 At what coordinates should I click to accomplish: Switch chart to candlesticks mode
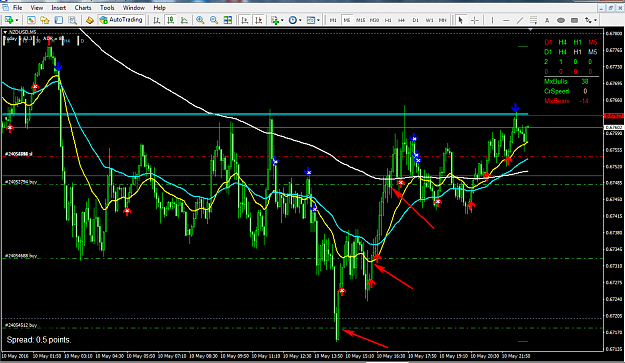pyautogui.click(x=171, y=20)
